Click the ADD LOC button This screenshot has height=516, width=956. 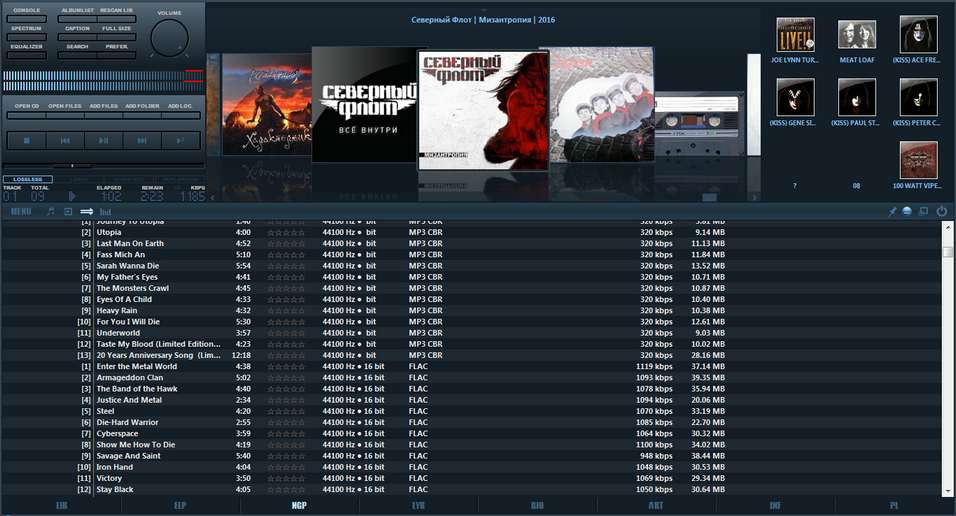[x=180, y=115]
